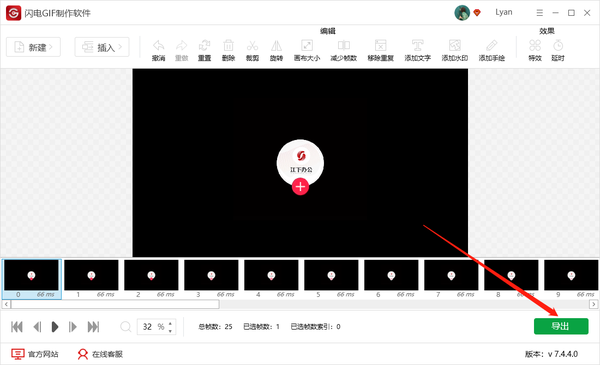Click the red VIP diamond badge
The width and height of the screenshot is (600, 365).
click(x=477, y=13)
